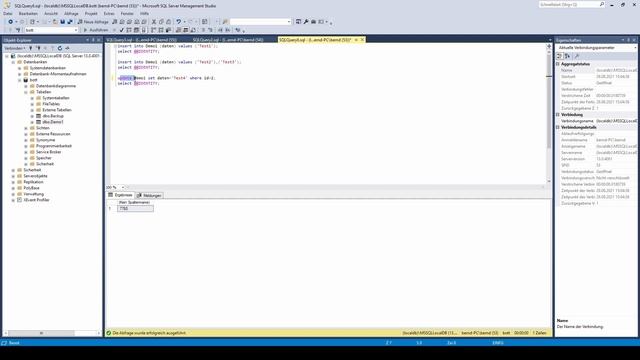Select the PolyBase folder

tap(31, 188)
